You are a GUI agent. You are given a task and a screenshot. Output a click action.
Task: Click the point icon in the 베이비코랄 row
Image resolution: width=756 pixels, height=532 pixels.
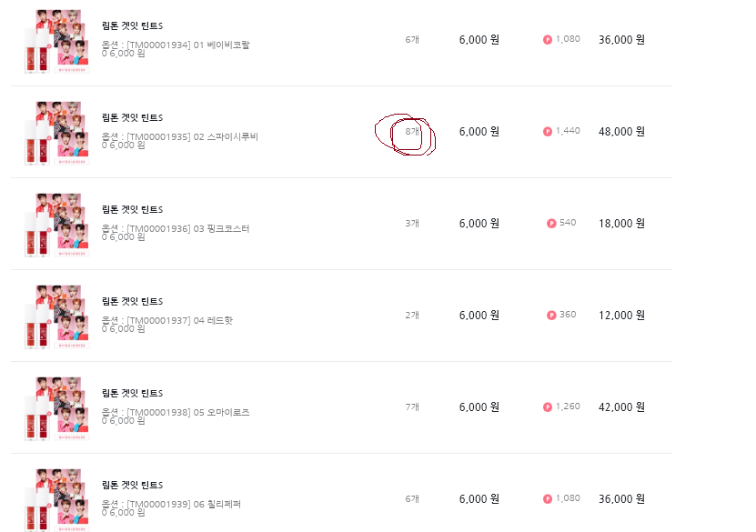(x=548, y=39)
